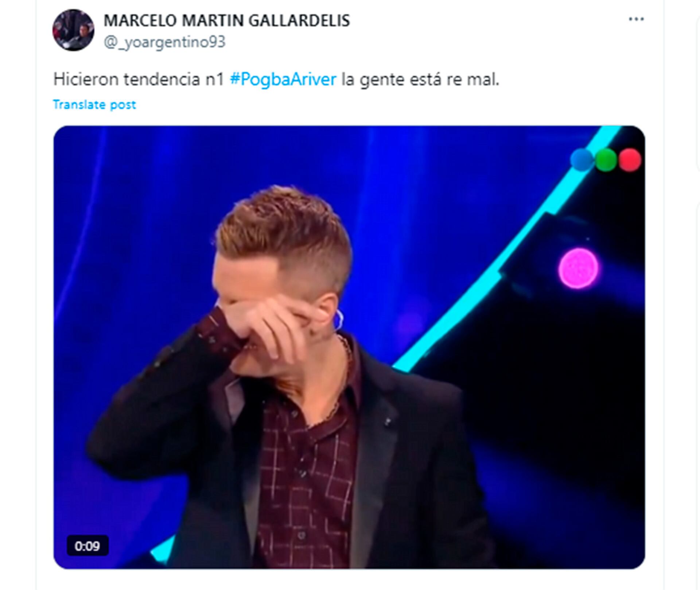The height and width of the screenshot is (590, 700).
Task: Open the poster's round profile avatar
Action: click(73, 30)
